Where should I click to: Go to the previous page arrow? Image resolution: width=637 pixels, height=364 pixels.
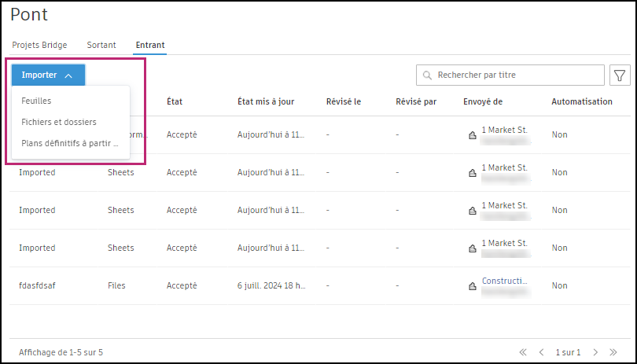coord(539,352)
